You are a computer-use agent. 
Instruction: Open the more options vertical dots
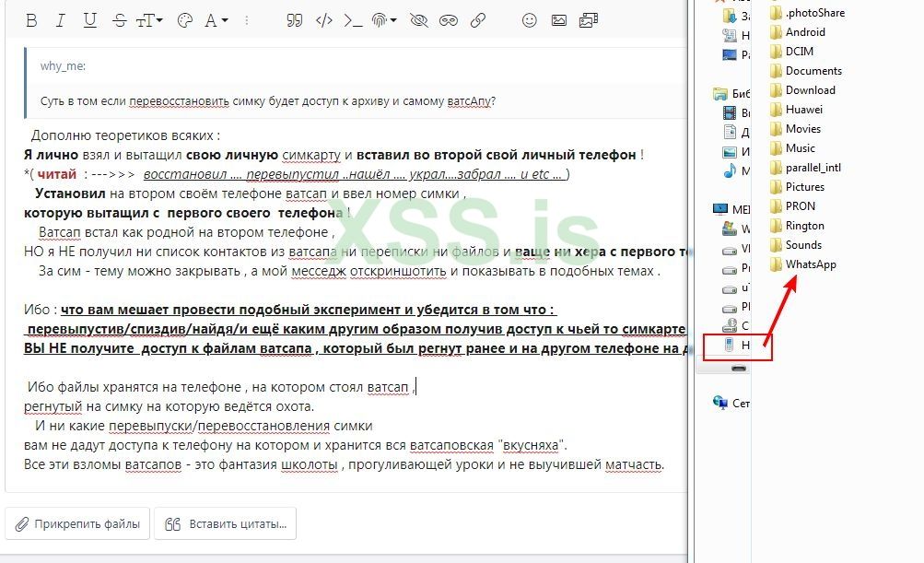[246, 20]
